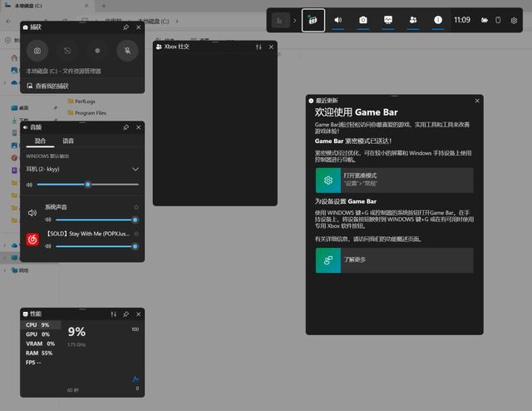Click options icon in Xbox 社交 widget
The height and width of the screenshot is (411, 532).
pyautogui.click(x=259, y=47)
